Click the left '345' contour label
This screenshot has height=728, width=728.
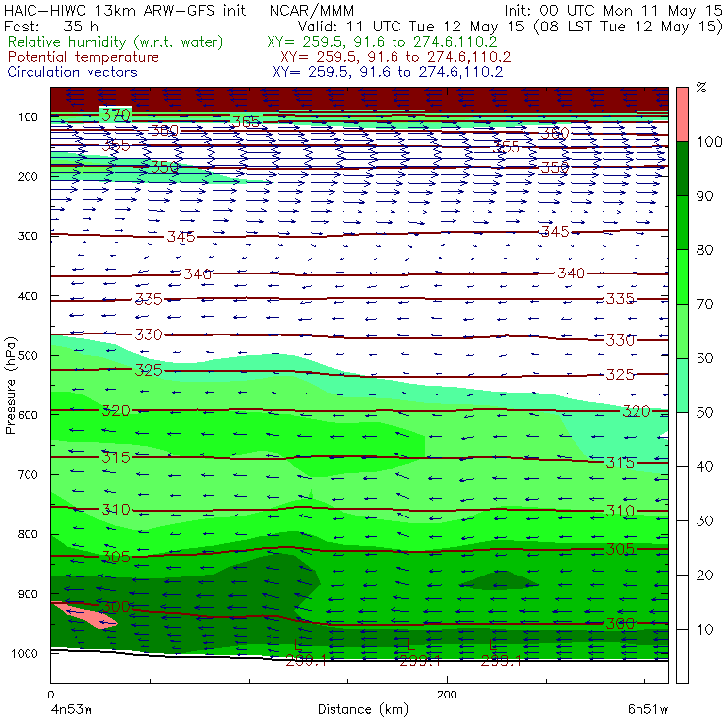point(181,237)
